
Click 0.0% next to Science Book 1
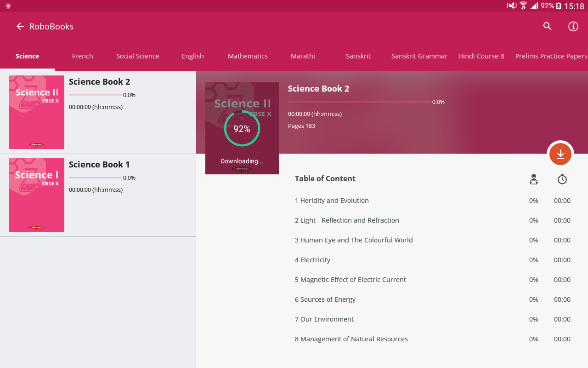129,178
